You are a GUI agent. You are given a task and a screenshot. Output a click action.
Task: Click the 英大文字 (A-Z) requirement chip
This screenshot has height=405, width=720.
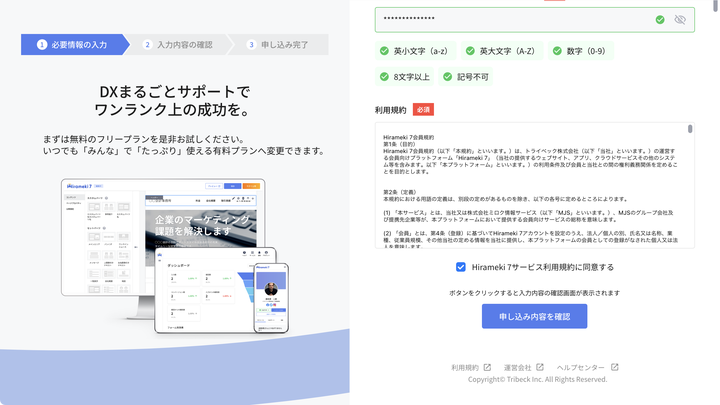click(x=502, y=51)
